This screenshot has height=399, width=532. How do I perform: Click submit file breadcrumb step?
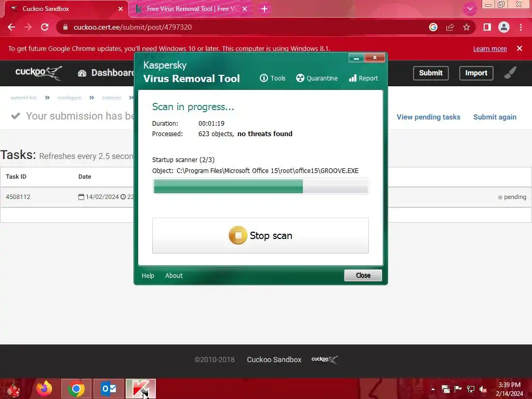23,98
